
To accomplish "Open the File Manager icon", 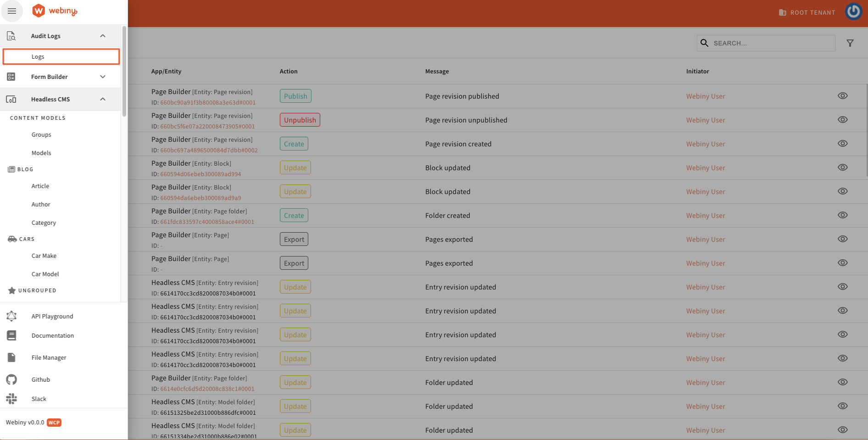I will 11,357.
